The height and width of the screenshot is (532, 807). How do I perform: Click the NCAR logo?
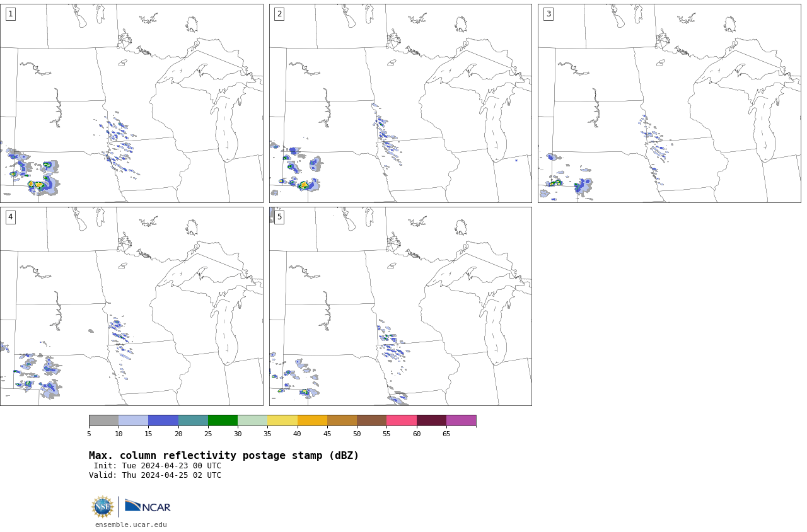click(148, 506)
